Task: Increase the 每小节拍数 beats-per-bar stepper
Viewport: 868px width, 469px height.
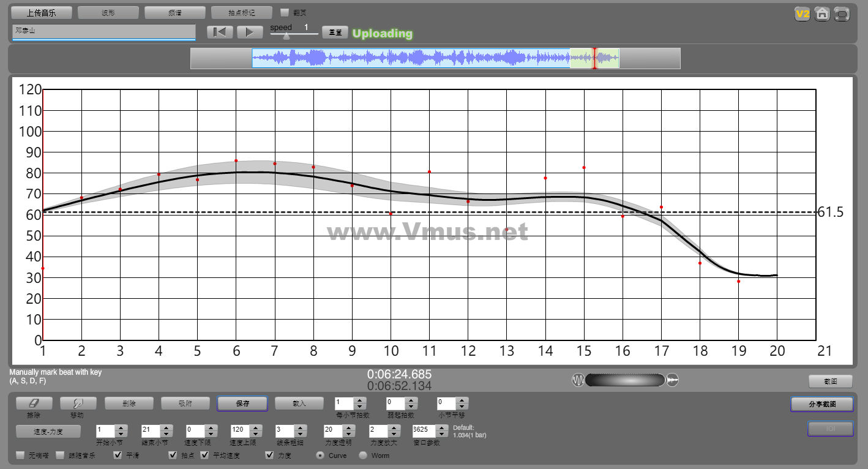Action: [360, 400]
